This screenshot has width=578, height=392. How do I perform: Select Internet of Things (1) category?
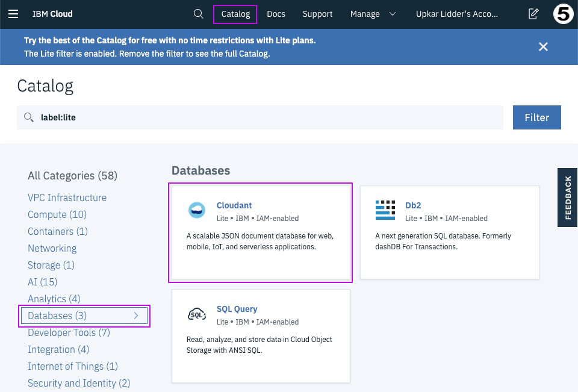73,366
